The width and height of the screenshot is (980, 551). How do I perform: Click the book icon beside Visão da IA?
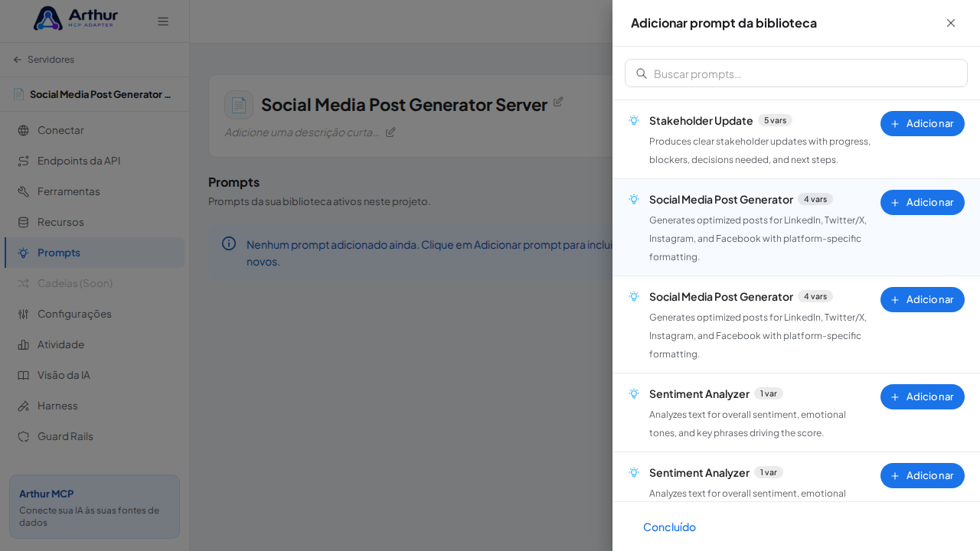coord(24,375)
